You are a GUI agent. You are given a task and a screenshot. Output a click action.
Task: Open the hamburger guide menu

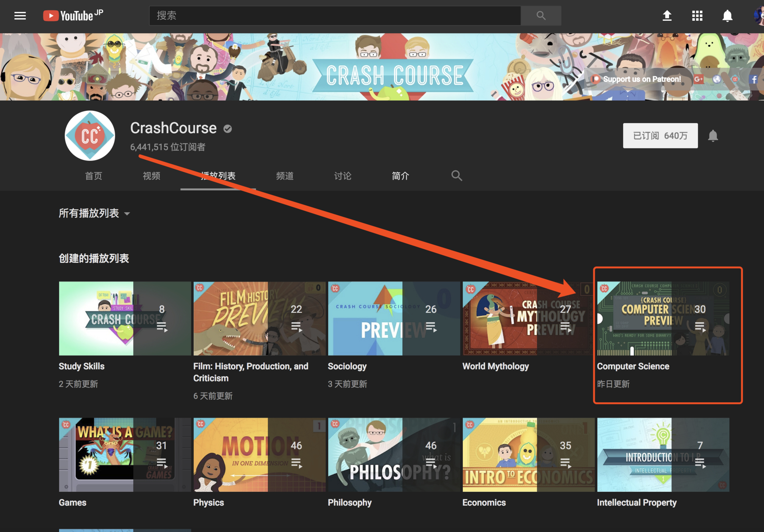(20, 16)
